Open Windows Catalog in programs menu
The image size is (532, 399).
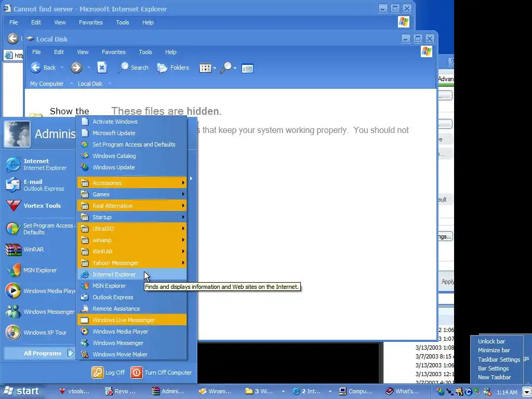coord(132,156)
